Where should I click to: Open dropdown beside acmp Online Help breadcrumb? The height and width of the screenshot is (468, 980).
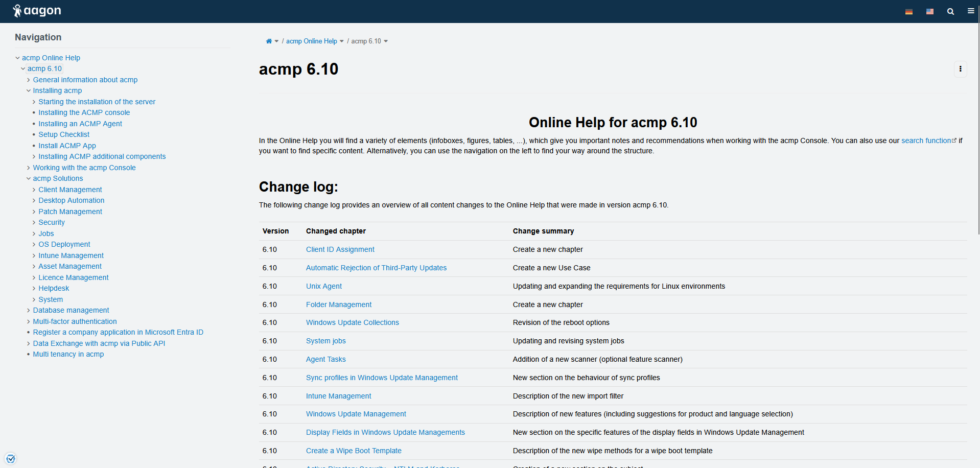[342, 41]
